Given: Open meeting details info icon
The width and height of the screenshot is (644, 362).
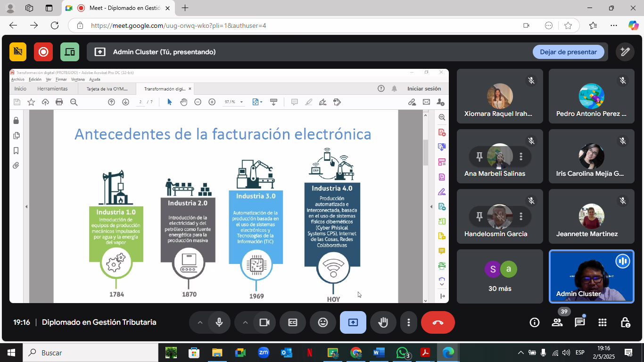Looking at the screenshot, I should (534, 322).
